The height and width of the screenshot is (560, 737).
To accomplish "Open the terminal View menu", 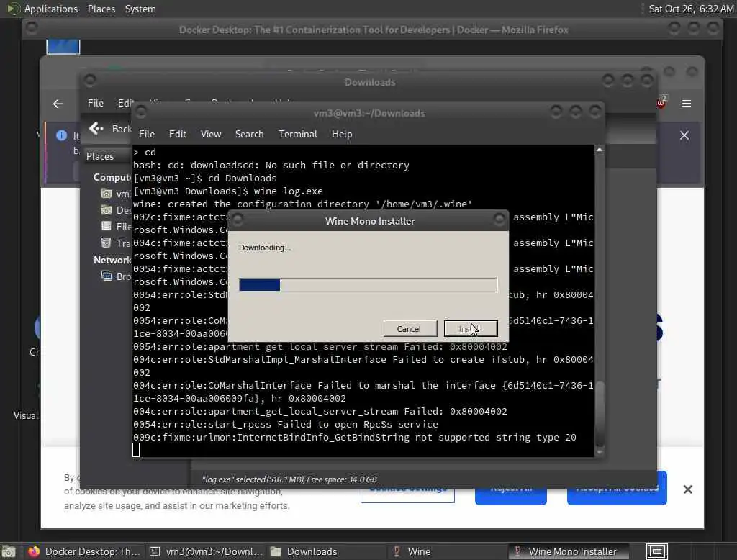I will 211,134.
